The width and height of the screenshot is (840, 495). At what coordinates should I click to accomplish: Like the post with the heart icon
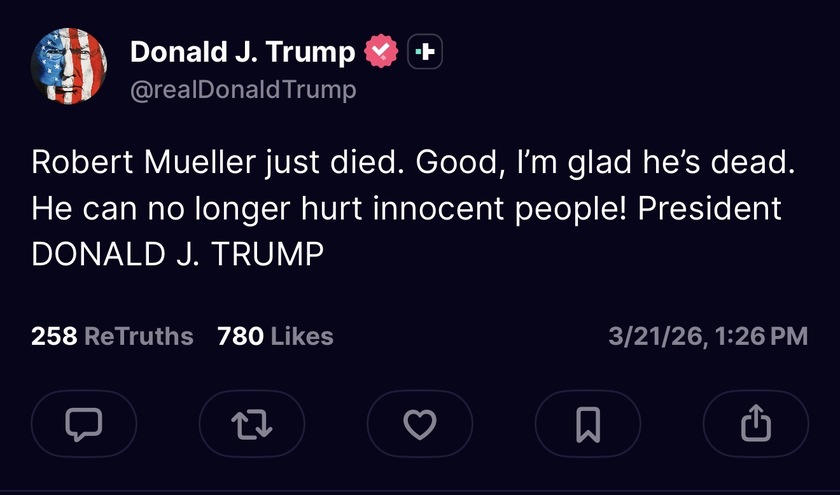click(420, 424)
